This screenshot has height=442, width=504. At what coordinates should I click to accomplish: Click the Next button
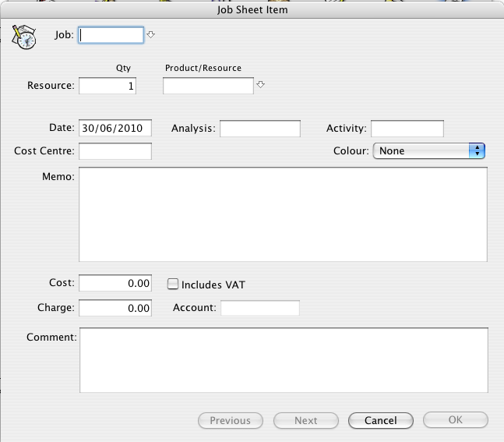tap(305, 420)
